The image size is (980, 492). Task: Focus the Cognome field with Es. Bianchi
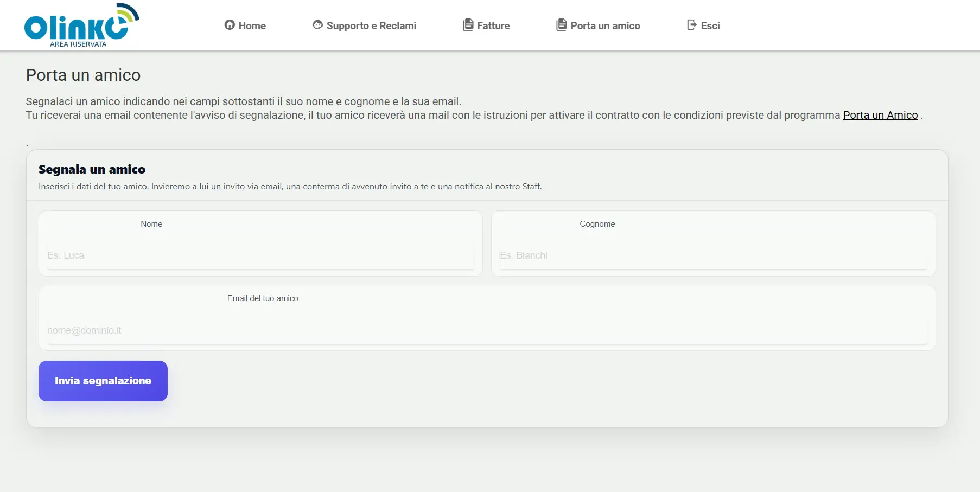pyautogui.click(x=713, y=255)
